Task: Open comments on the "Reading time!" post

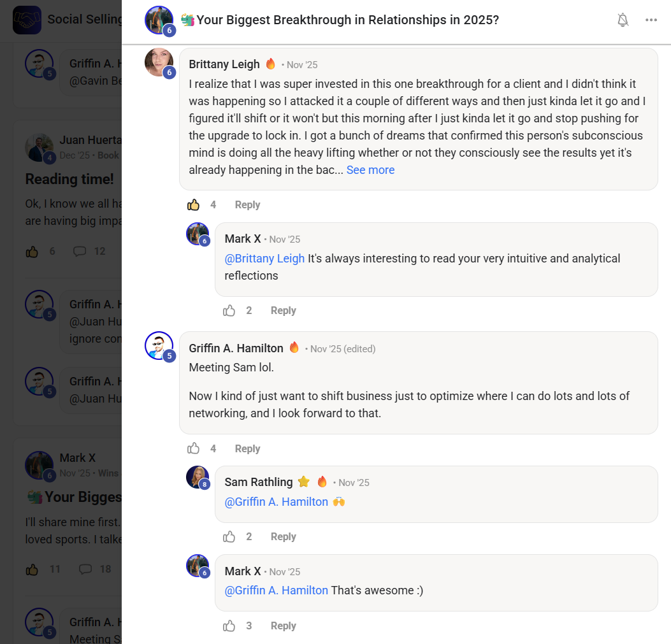Action: tap(80, 252)
